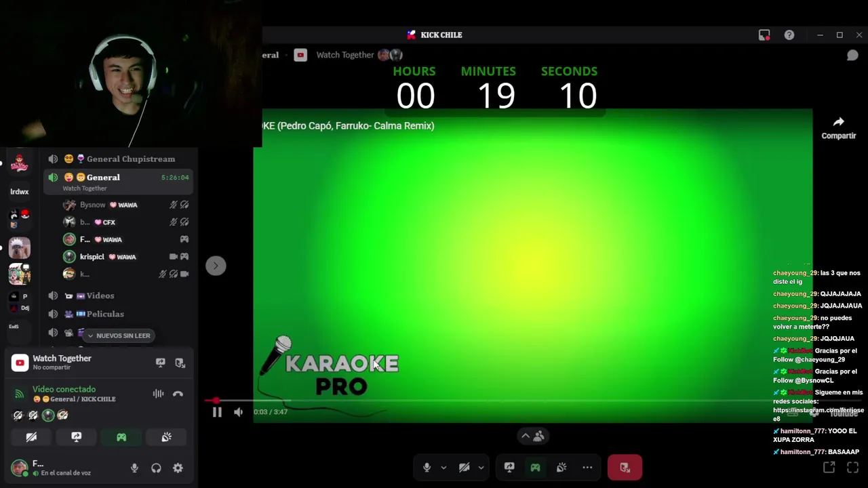Click the Video conectado status text

coord(64,390)
